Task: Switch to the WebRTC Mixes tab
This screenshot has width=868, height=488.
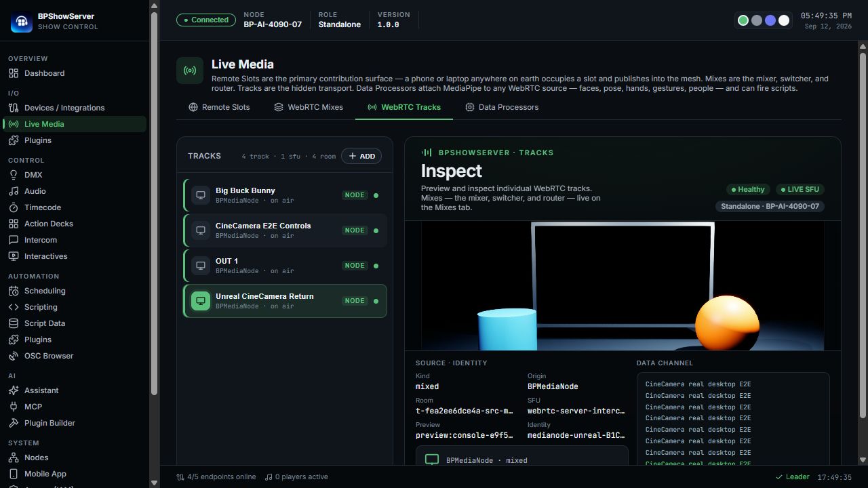Action: click(x=309, y=107)
